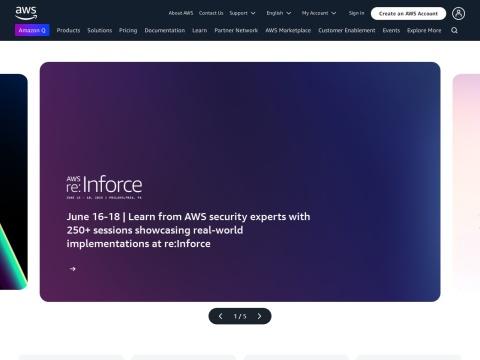
Task: Click the Contact Us link
Action: coord(211,13)
